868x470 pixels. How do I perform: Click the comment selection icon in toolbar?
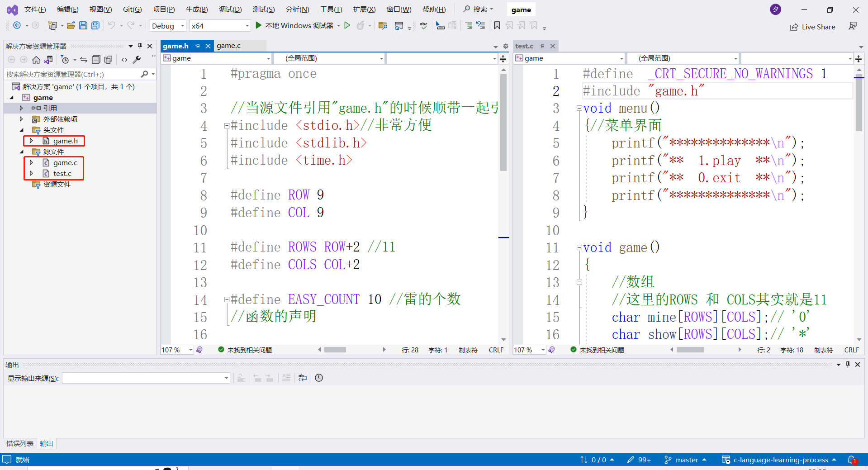click(x=469, y=25)
